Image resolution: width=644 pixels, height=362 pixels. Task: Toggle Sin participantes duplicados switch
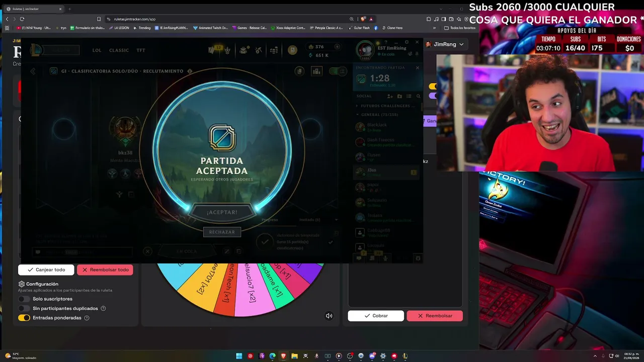[24, 309]
